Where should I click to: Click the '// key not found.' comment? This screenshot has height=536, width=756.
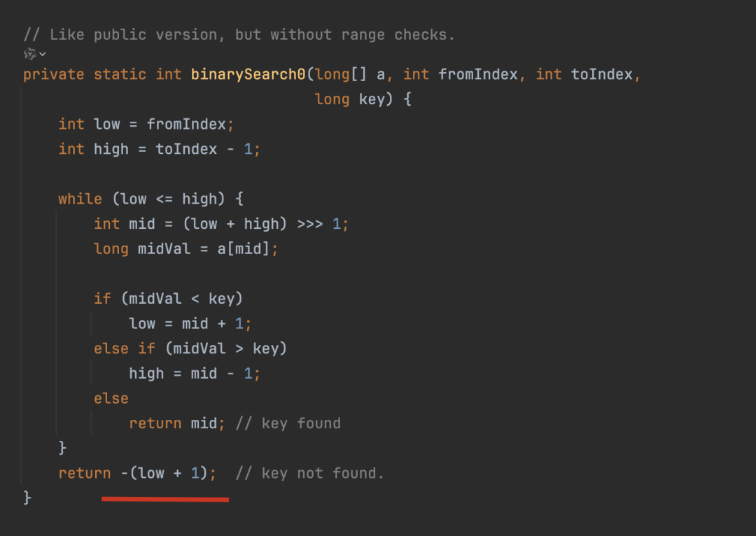coord(309,473)
